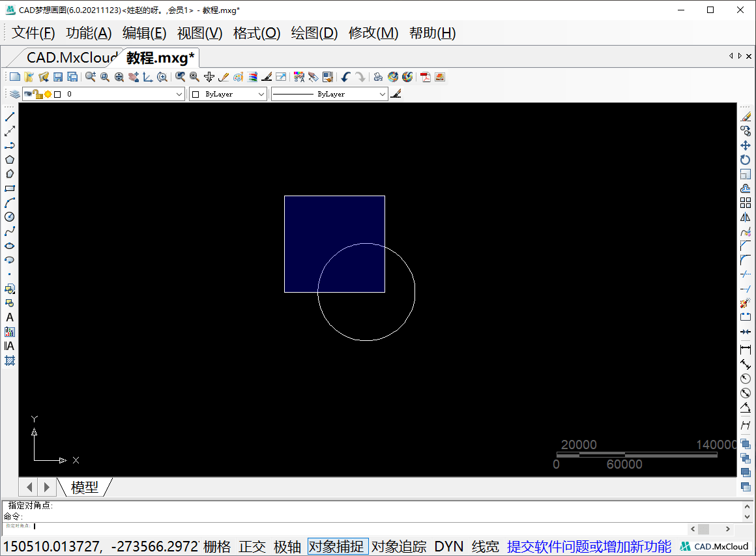Select the Array tool in right toolbar
756x556 pixels.
pyautogui.click(x=746, y=203)
